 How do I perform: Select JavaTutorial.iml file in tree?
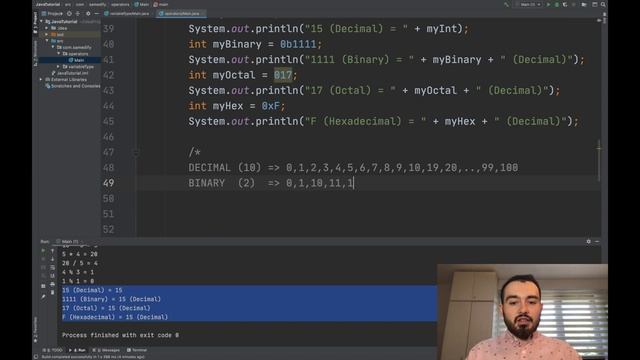click(70, 73)
